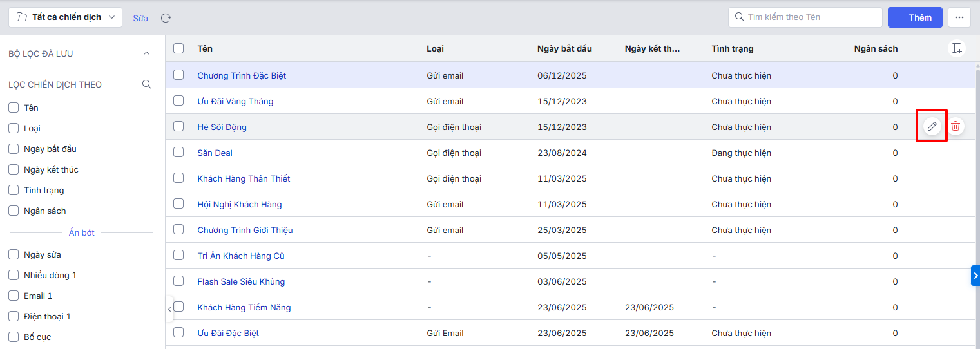Tick the Tình trạng filter checkbox
Screen dimensions: 980x349
[x=14, y=190]
